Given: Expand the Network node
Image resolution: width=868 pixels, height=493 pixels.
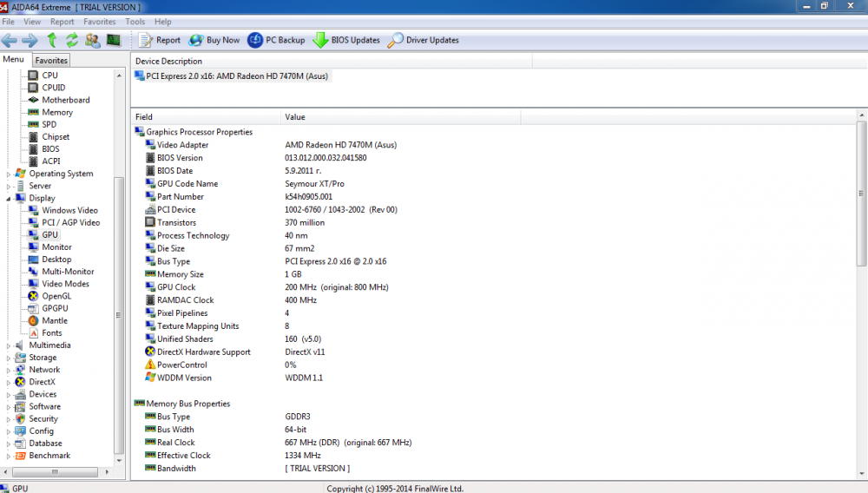Looking at the screenshot, I should coord(9,370).
